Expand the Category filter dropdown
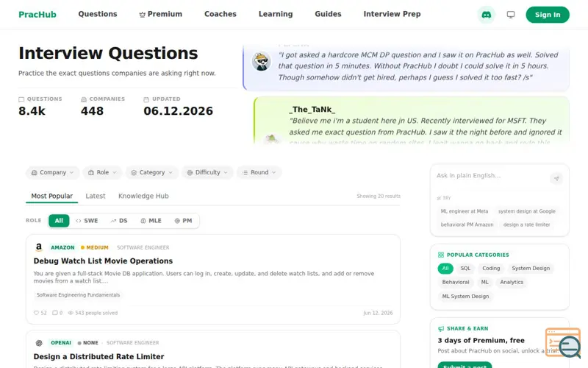 click(x=152, y=172)
